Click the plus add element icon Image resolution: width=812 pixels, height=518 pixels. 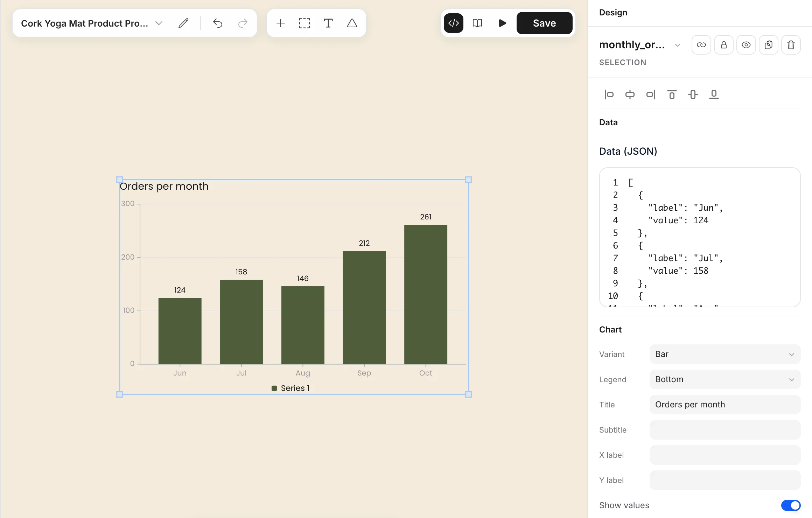point(281,23)
